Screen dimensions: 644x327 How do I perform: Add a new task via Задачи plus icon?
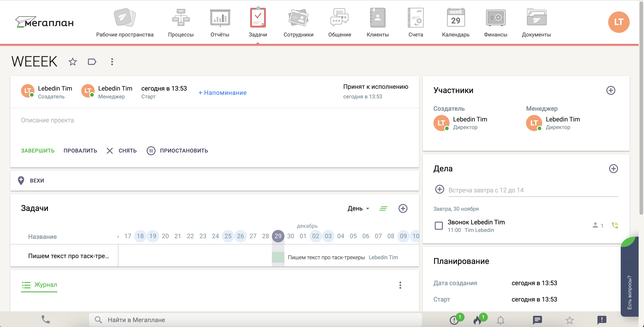(x=403, y=208)
